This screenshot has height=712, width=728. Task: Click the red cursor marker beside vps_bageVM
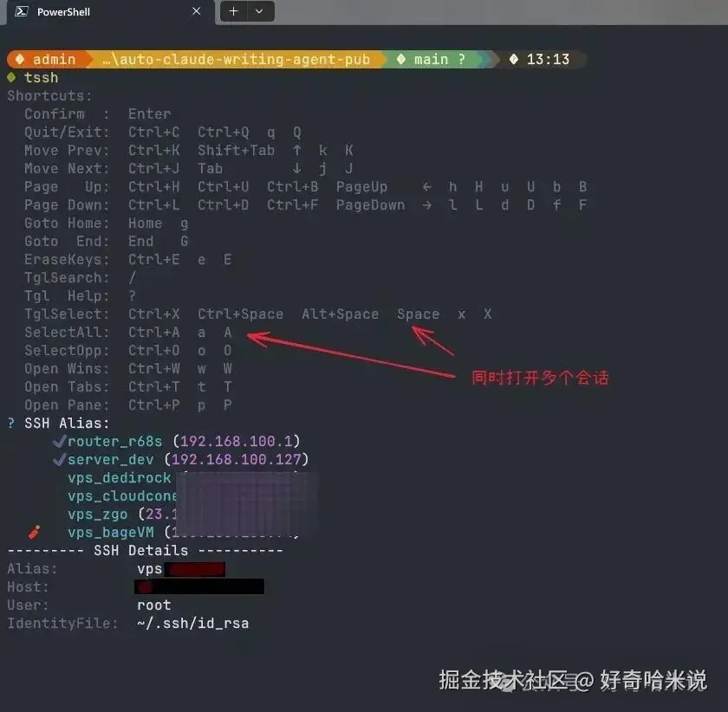pyautogui.click(x=35, y=532)
